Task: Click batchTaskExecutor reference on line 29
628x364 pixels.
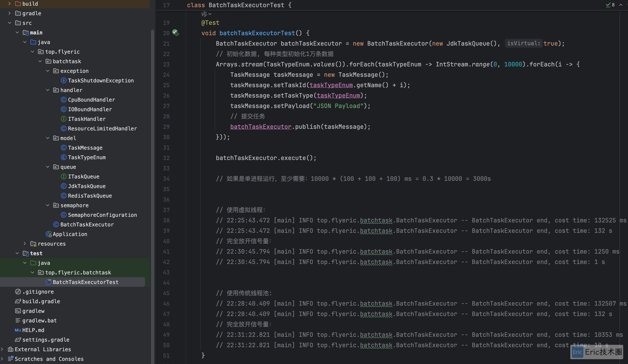Action: click(x=261, y=127)
